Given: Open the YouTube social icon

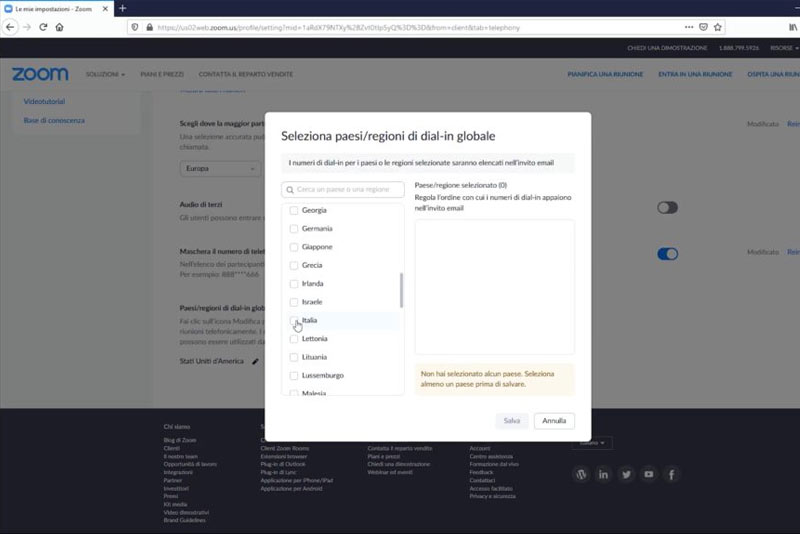Looking at the screenshot, I should pos(648,474).
